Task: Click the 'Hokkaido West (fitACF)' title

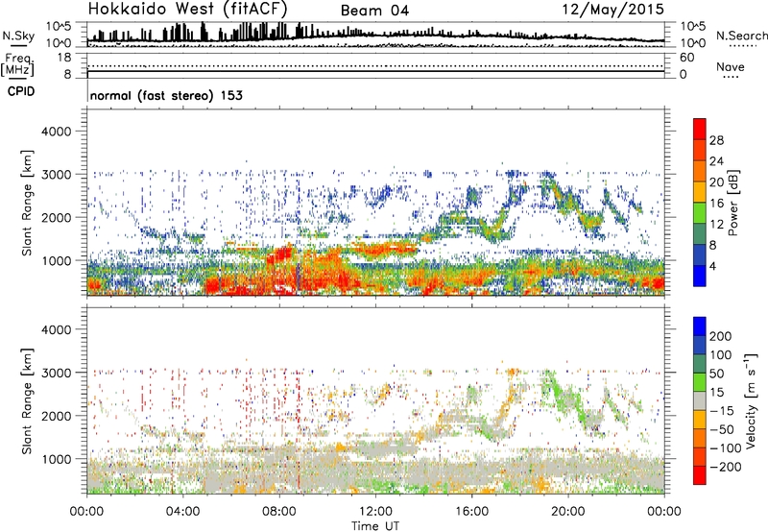Action: [x=187, y=10]
